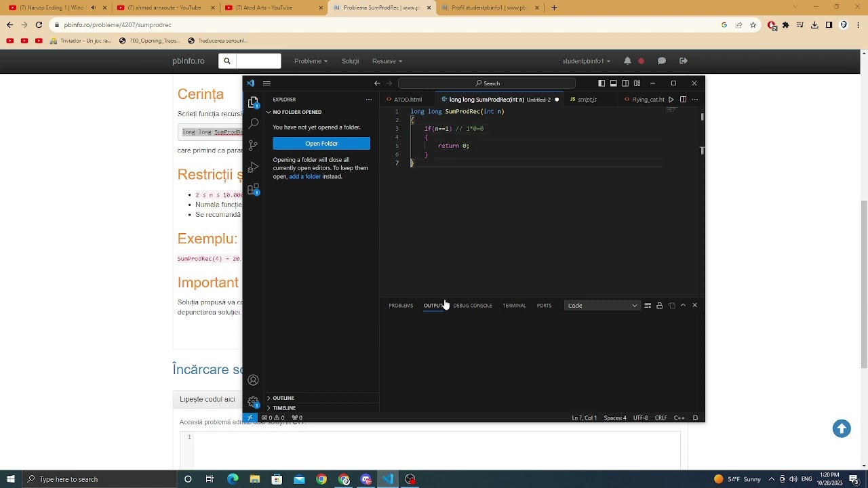Run the code with play button
868x488 pixels.
(671, 100)
